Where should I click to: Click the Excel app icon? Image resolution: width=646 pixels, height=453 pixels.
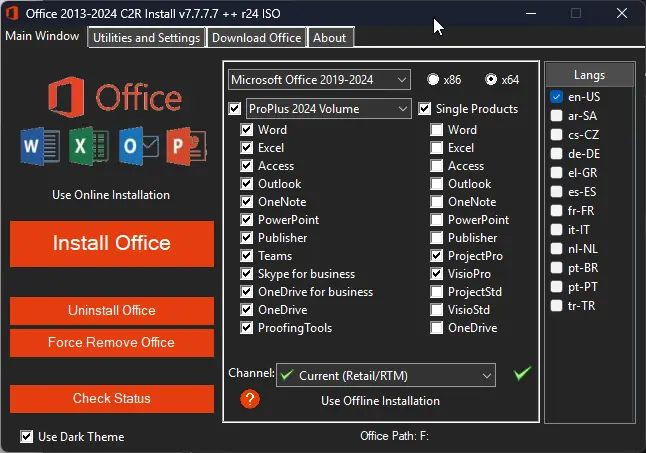[89, 146]
